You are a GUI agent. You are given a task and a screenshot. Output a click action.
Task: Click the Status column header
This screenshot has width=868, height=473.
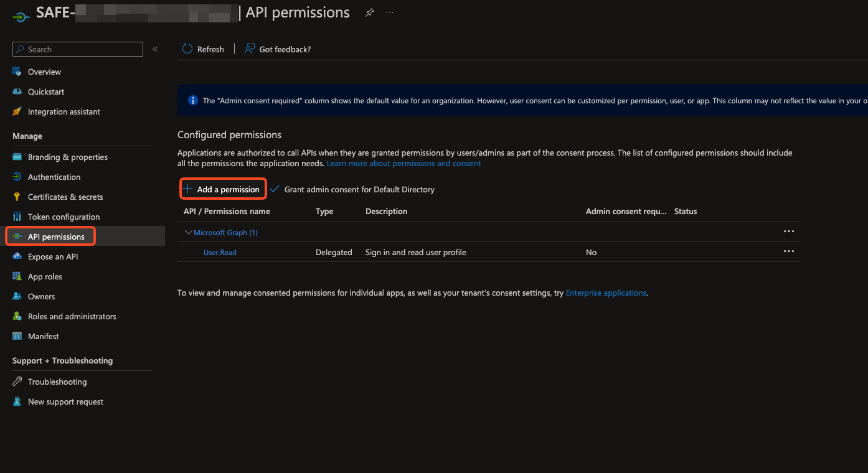click(x=686, y=211)
